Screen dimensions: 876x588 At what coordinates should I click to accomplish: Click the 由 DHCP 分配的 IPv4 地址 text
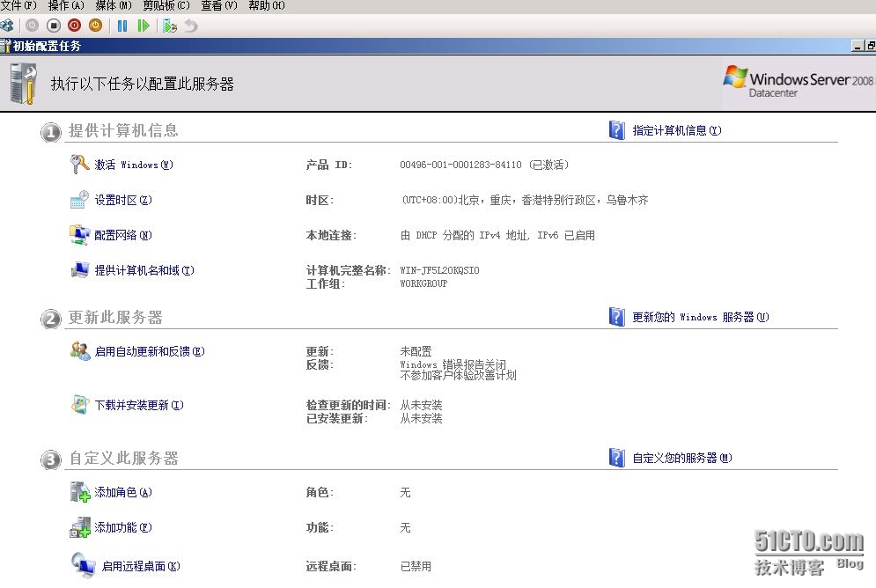(465, 235)
